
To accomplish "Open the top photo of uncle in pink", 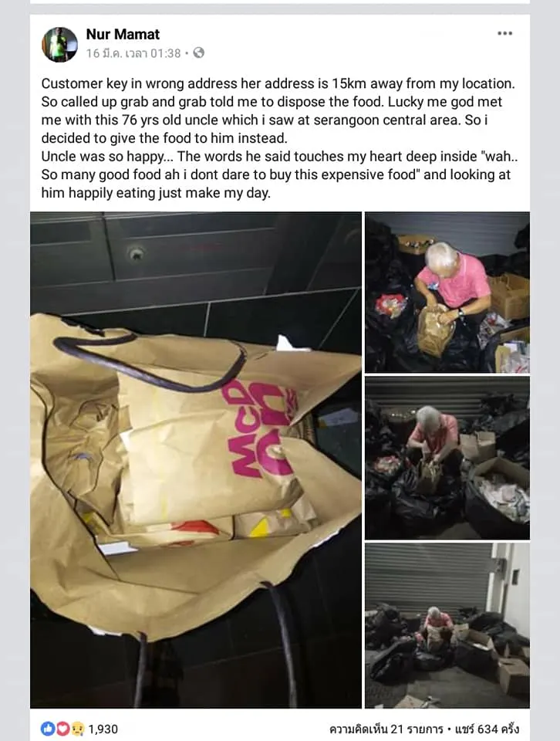I will pos(447,292).
